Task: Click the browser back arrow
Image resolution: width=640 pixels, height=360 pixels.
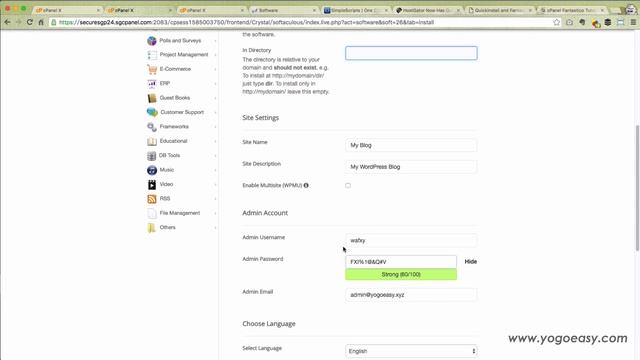Action: point(7,22)
